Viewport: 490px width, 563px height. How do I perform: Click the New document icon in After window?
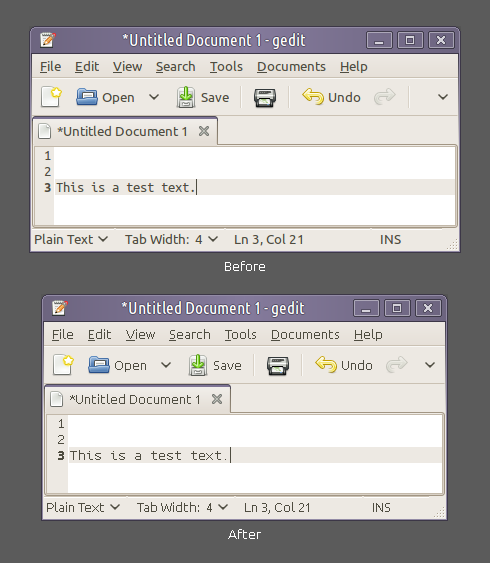click(63, 365)
